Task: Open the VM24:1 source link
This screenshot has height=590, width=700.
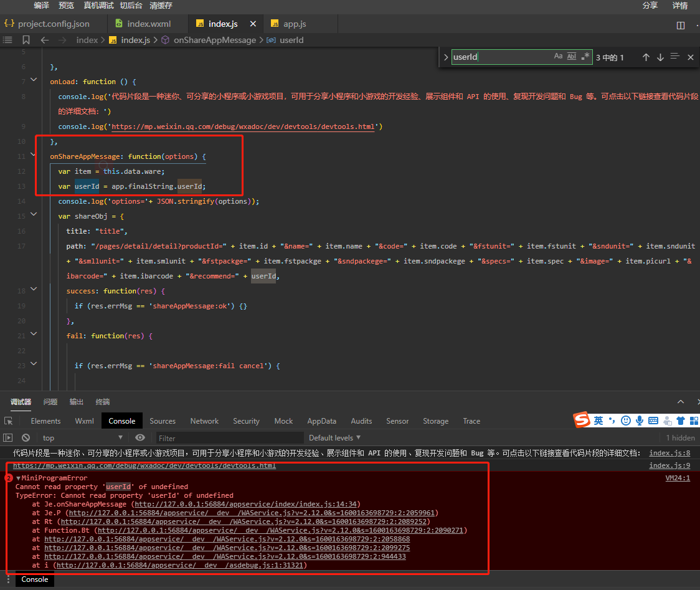Action: click(x=677, y=478)
